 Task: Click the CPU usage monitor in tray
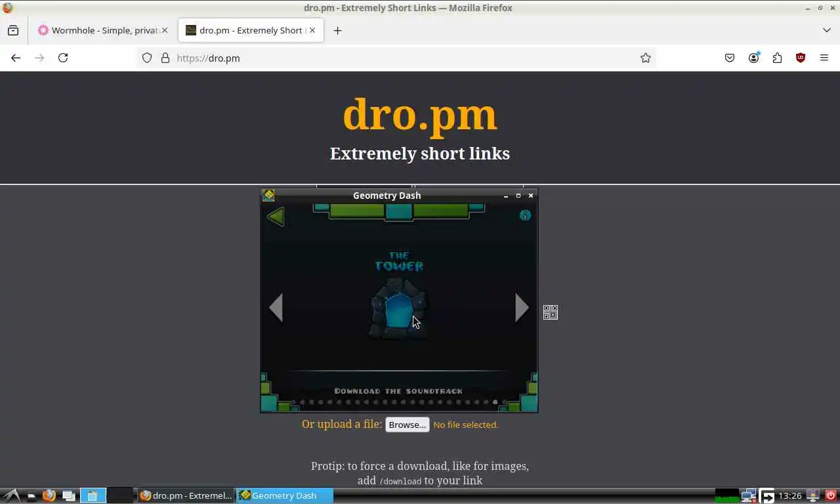pyautogui.click(x=726, y=495)
